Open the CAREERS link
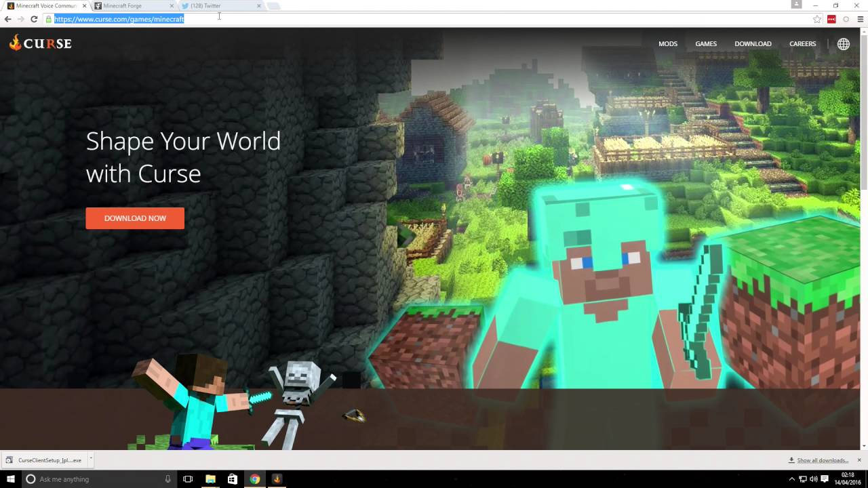The height and width of the screenshot is (488, 868). coord(802,43)
